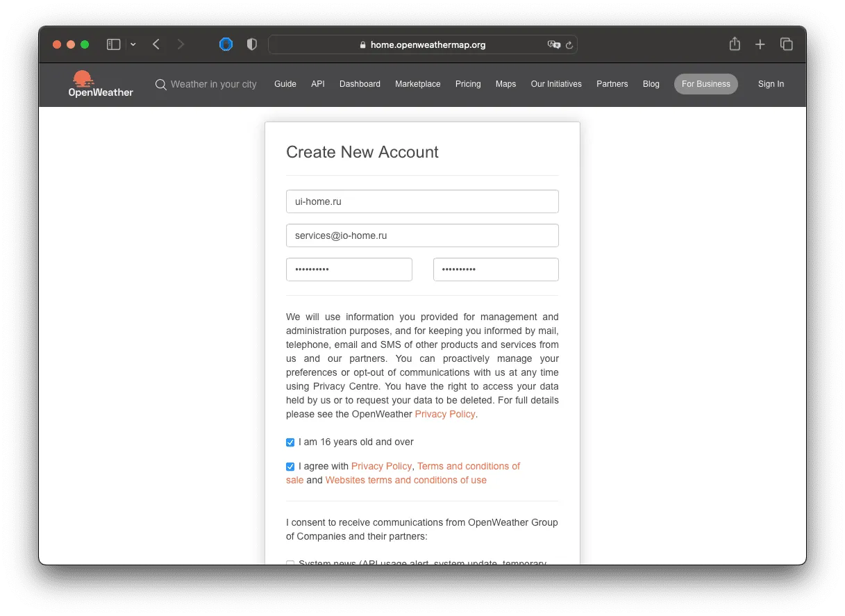Expand the sidebar dropdown chevron
Image resolution: width=845 pixels, height=616 pixels.
pyautogui.click(x=133, y=44)
